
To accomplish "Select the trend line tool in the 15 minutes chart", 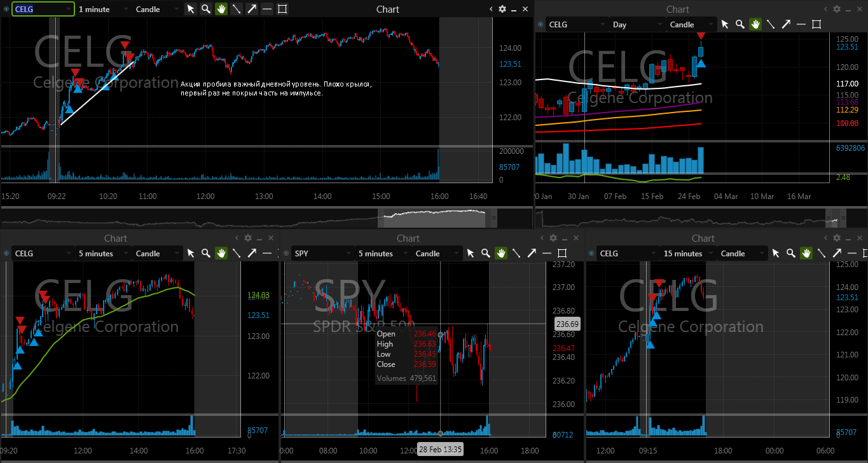I will tap(822, 253).
